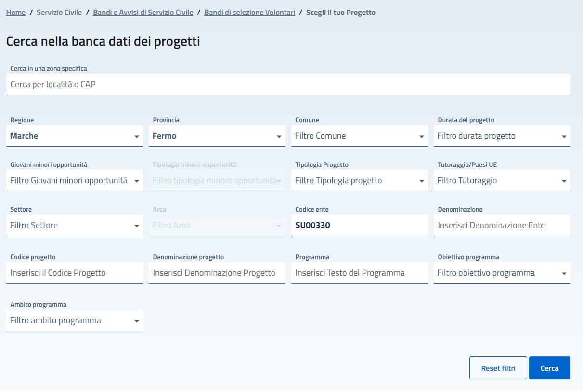Open the Giovani minori opportunità filter
The height and width of the screenshot is (392, 583).
[x=74, y=181]
